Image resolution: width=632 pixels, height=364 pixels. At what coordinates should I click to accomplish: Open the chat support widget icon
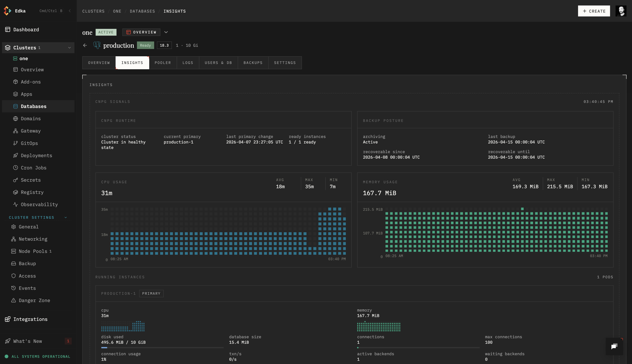tap(614, 346)
